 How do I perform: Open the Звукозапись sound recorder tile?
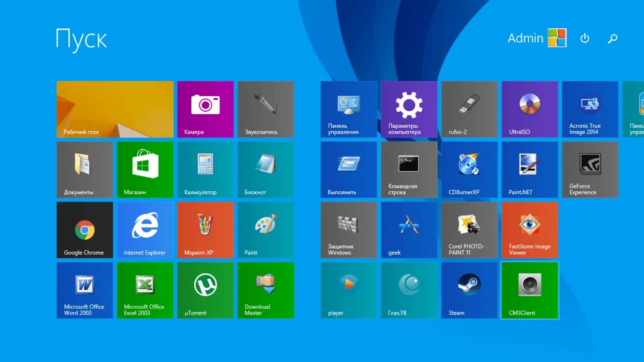pyautogui.click(x=266, y=109)
